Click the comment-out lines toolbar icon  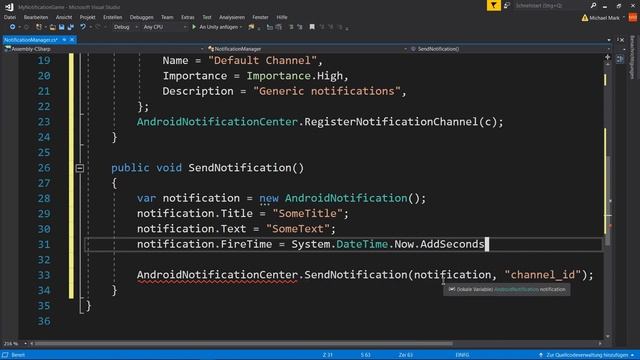tap(270, 27)
